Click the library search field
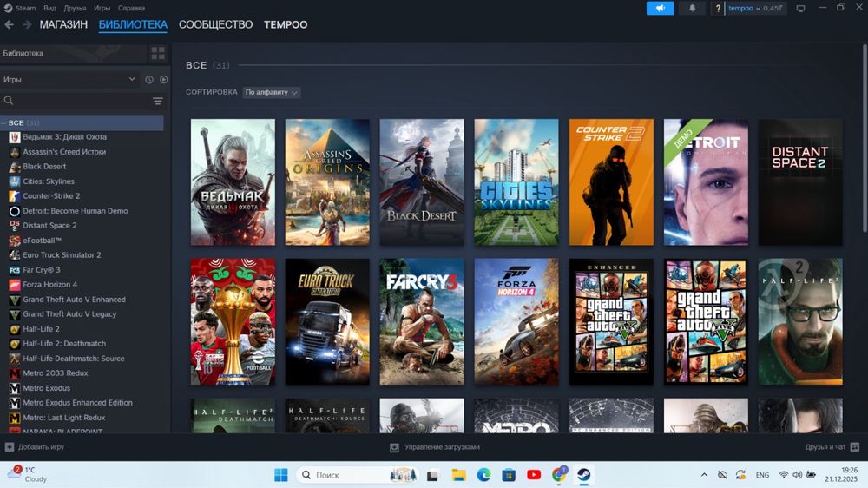This screenshot has height=488, width=868. click(75, 101)
